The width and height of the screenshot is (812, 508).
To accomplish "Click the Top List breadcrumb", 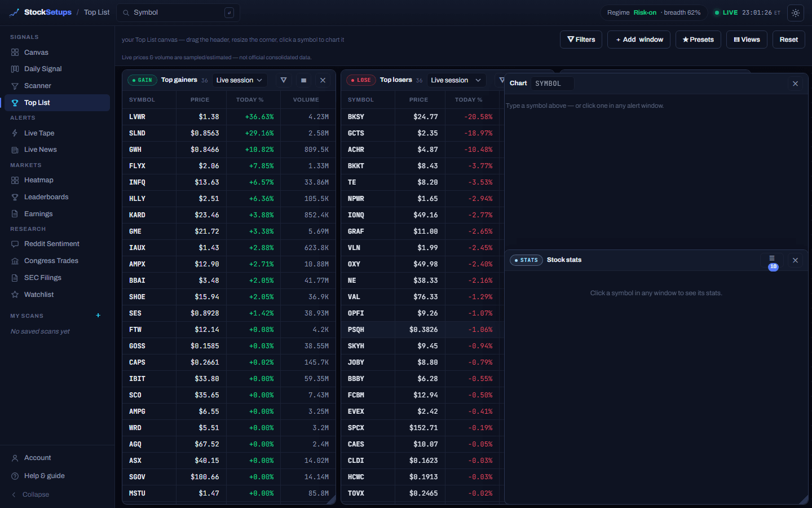I will tap(97, 12).
